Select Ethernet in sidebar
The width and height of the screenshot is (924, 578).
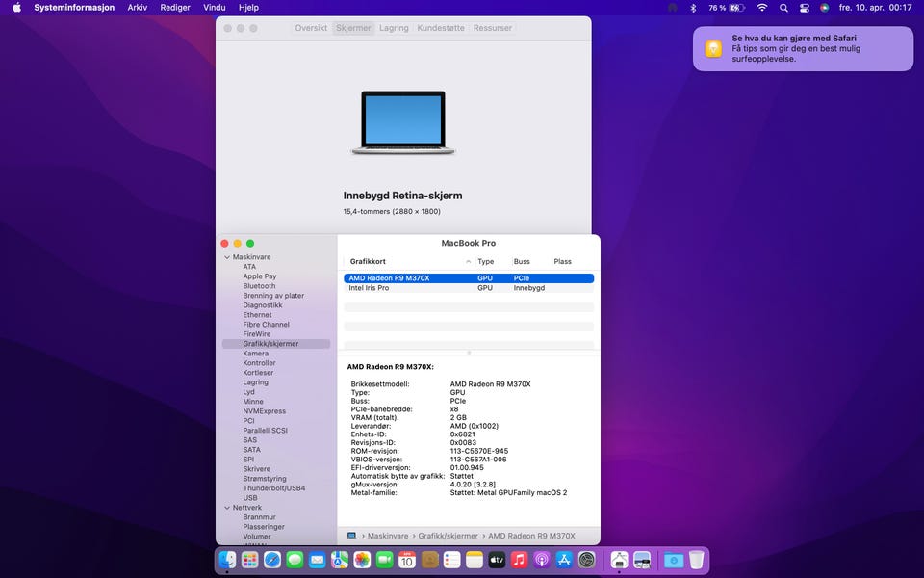coord(257,315)
